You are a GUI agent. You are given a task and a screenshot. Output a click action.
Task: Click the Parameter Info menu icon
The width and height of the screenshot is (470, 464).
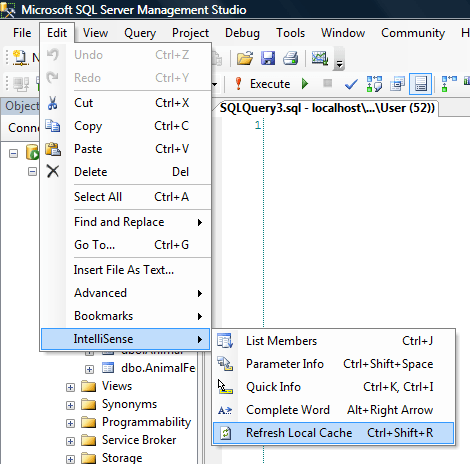point(225,364)
